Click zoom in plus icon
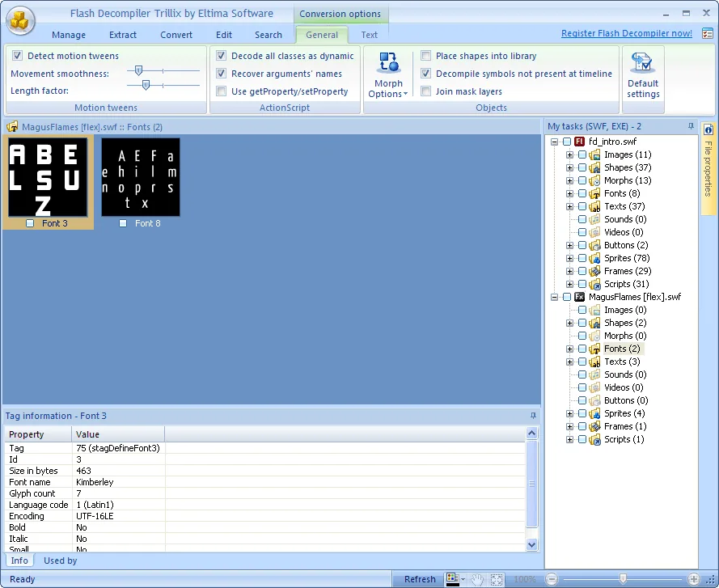 694,579
